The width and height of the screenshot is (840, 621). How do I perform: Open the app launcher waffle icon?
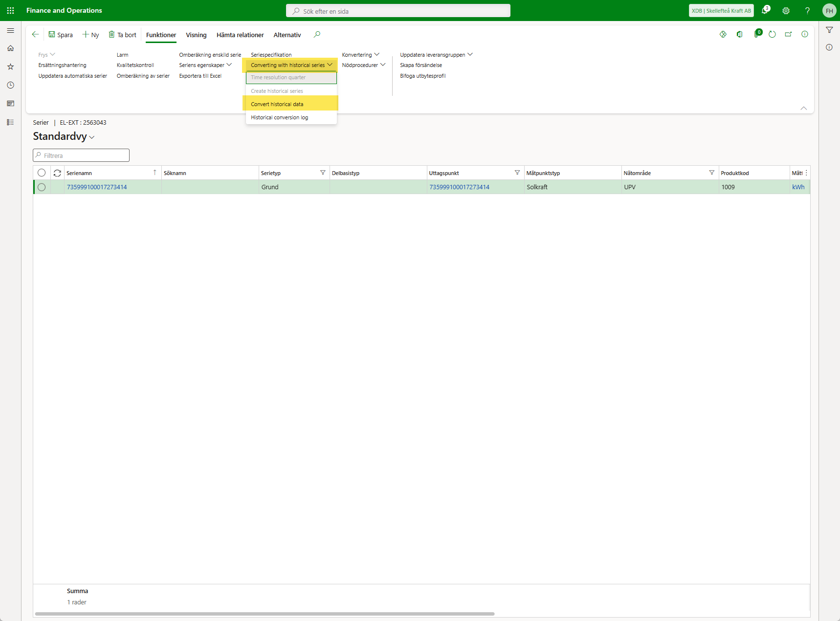(10, 10)
